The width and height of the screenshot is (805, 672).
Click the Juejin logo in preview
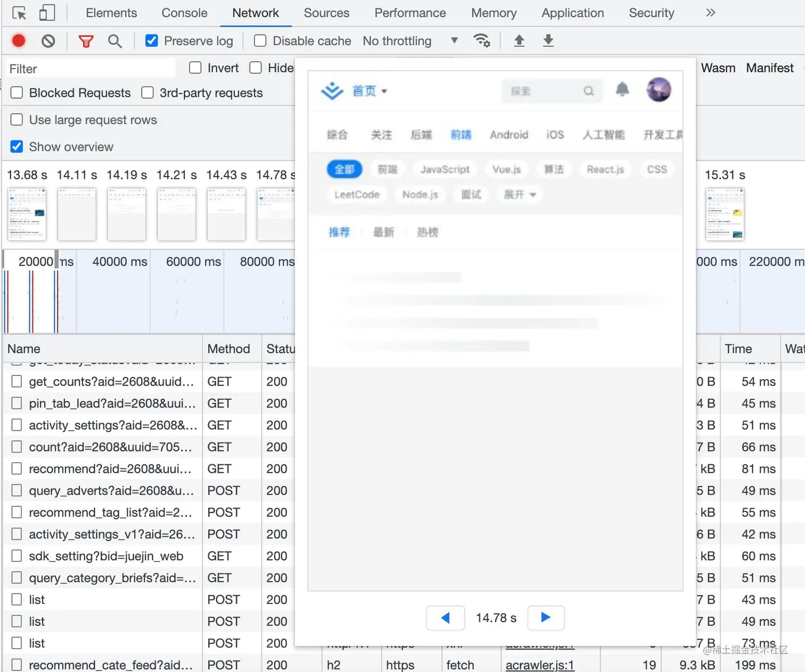[x=332, y=91]
